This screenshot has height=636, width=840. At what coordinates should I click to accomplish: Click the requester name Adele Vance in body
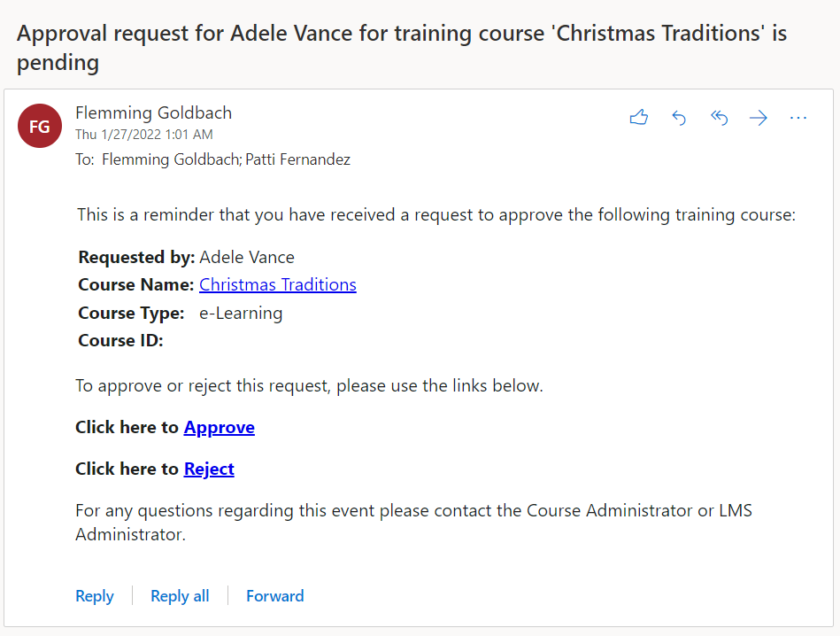point(247,258)
